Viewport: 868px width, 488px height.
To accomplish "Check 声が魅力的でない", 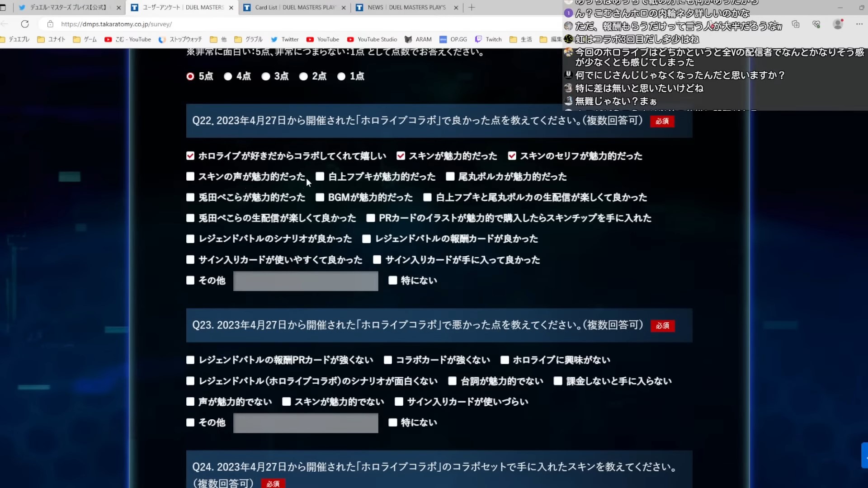I will click(190, 402).
